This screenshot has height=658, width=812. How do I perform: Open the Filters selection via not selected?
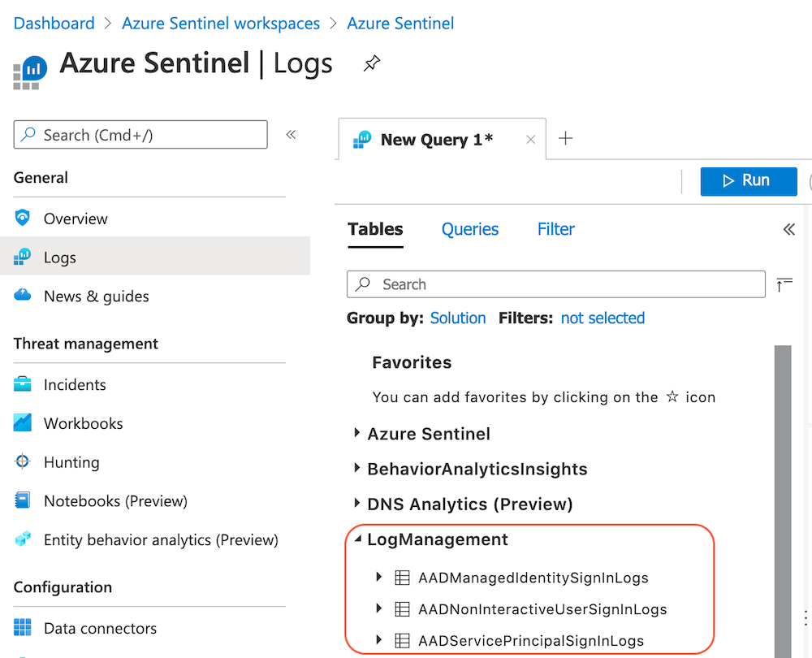(x=602, y=318)
